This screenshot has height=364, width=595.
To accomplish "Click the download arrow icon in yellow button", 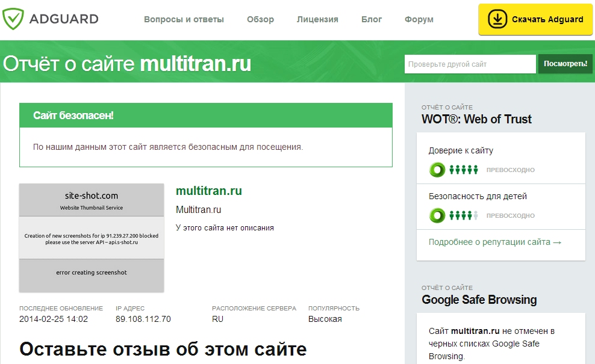I will tap(497, 19).
